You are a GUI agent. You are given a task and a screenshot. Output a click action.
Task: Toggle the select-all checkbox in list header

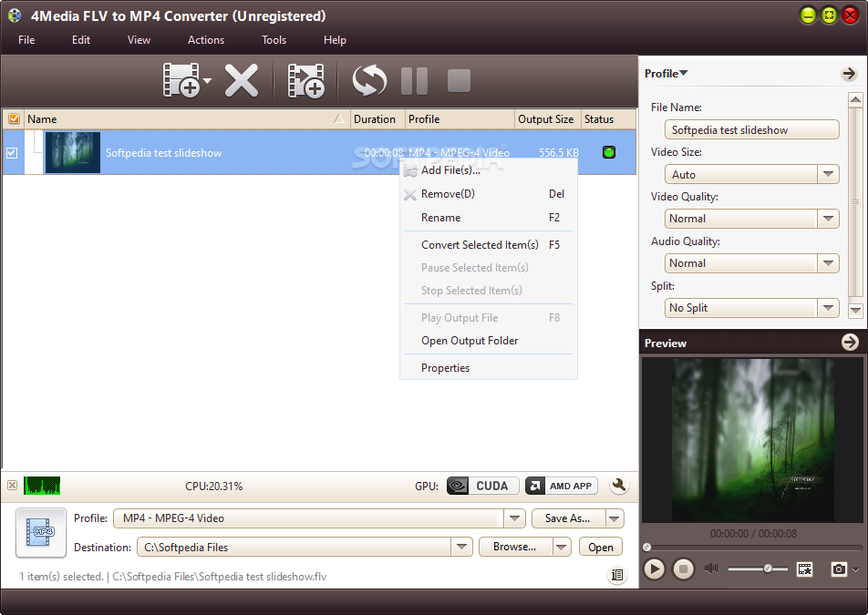14,119
